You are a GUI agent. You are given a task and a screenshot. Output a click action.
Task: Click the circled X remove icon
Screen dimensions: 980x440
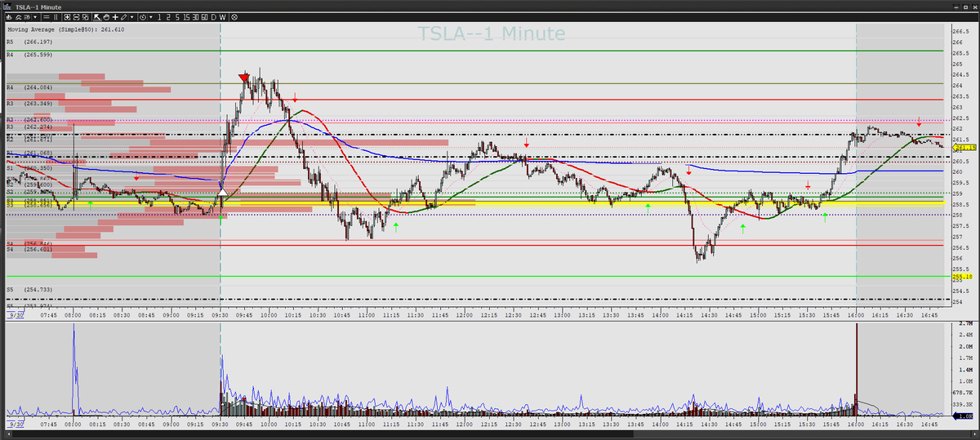coord(234,17)
